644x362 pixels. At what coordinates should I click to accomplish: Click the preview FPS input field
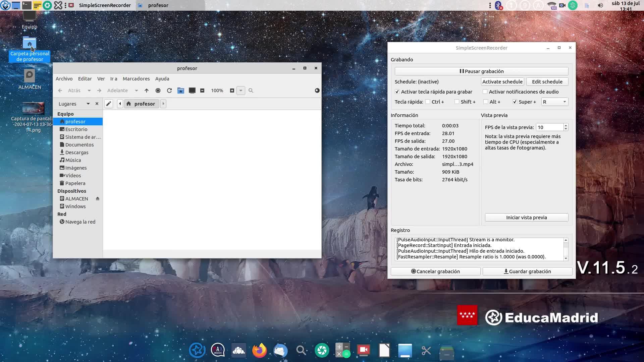click(x=549, y=127)
